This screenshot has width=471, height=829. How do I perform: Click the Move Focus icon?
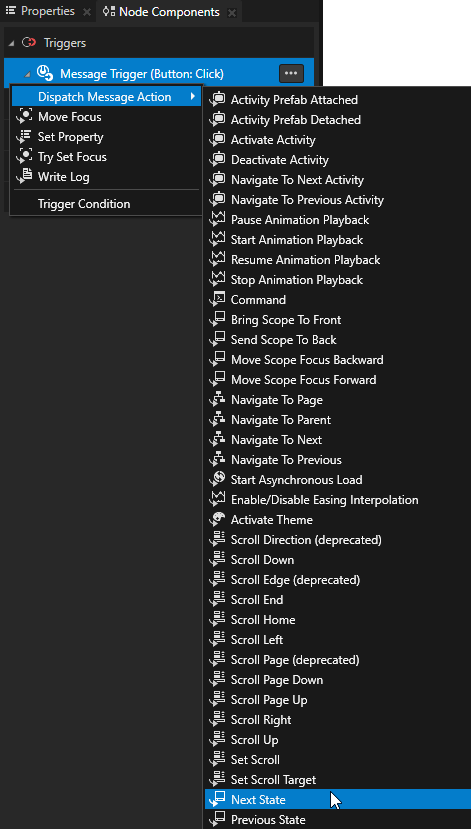pyautogui.click(x=24, y=116)
